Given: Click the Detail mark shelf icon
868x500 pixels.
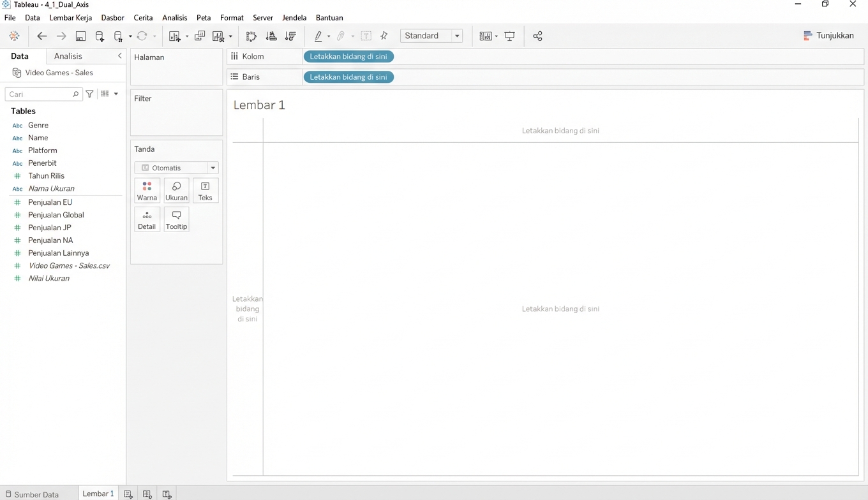Looking at the screenshot, I should (147, 219).
